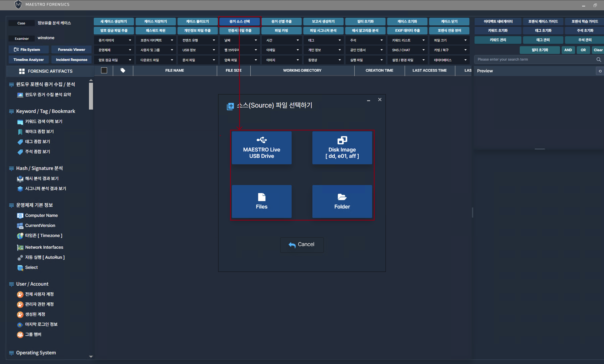Open Computer Name artifact item

(41, 215)
